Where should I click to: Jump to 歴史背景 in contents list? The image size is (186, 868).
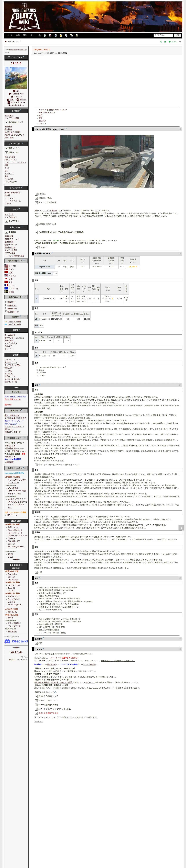[x=43, y=121]
